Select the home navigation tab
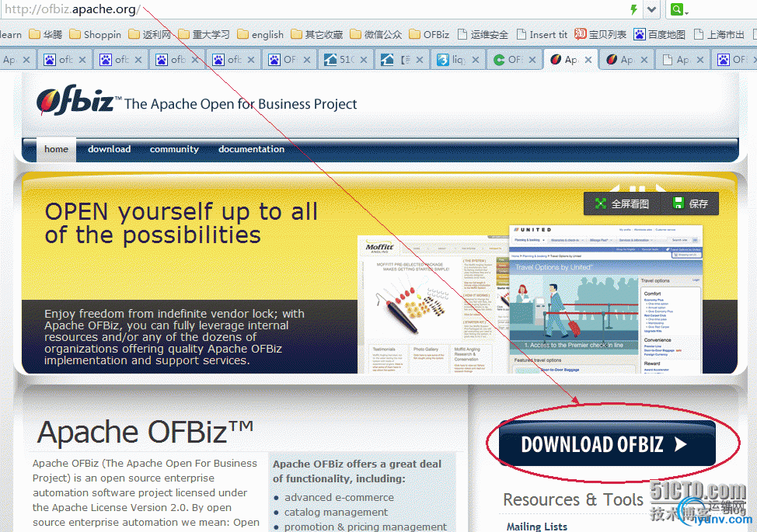 (56, 149)
